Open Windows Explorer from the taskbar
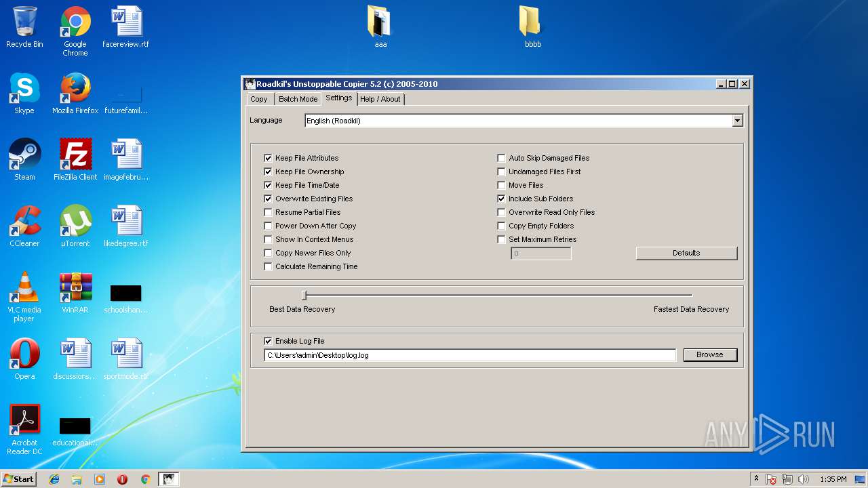Viewport: 868px width, 488px height. tap(77, 479)
